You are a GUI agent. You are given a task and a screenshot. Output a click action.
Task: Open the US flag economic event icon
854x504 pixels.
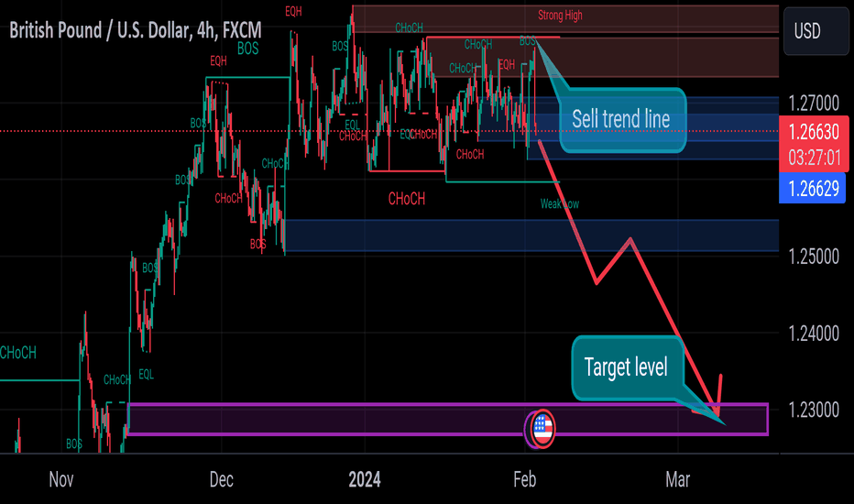click(542, 428)
